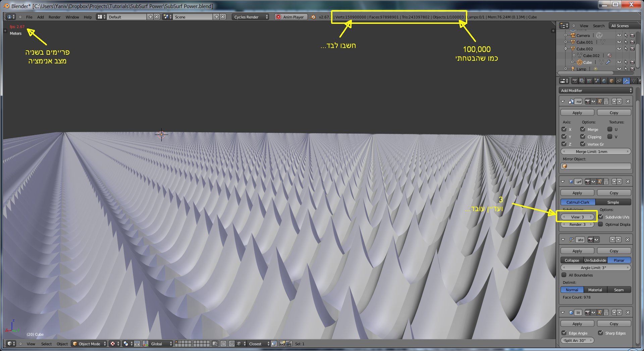Adjust the Merge Limit slider
The height and width of the screenshot is (351, 644).
596,152
